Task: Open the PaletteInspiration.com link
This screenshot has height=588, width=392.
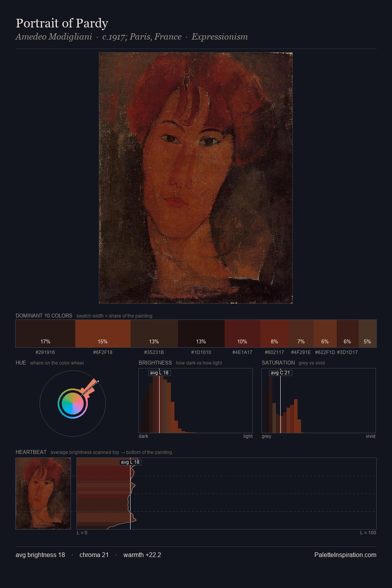Action: pyautogui.click(x=345, y=555)
